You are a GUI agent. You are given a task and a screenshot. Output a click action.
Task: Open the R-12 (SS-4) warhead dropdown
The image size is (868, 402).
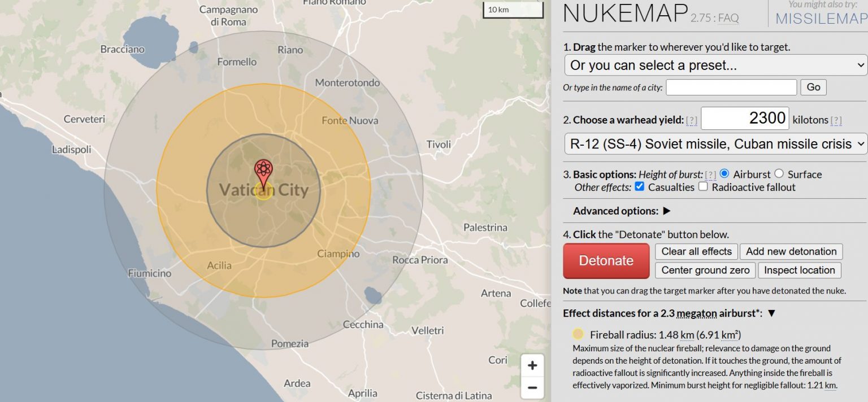pos(715,144)
